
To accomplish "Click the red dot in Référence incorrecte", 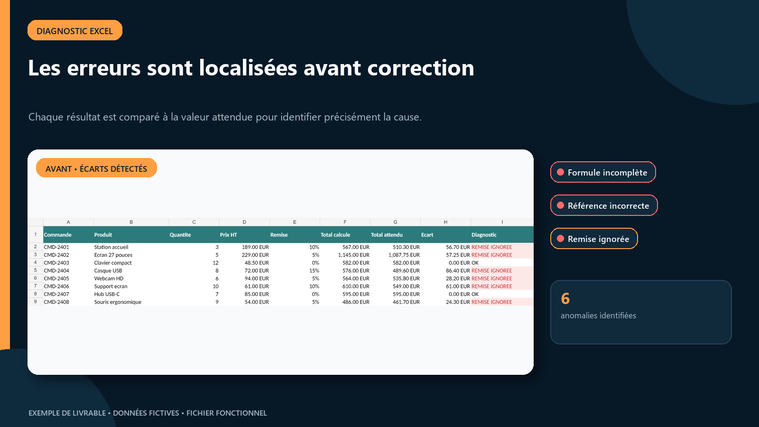I will click(x=561, y=205).
